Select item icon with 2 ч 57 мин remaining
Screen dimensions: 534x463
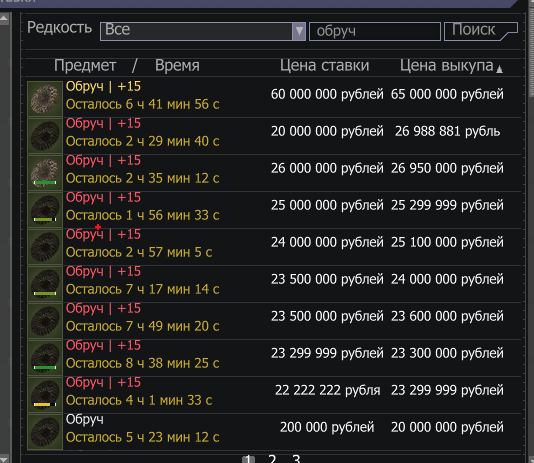pyautogui.click(x=45, y=247)
